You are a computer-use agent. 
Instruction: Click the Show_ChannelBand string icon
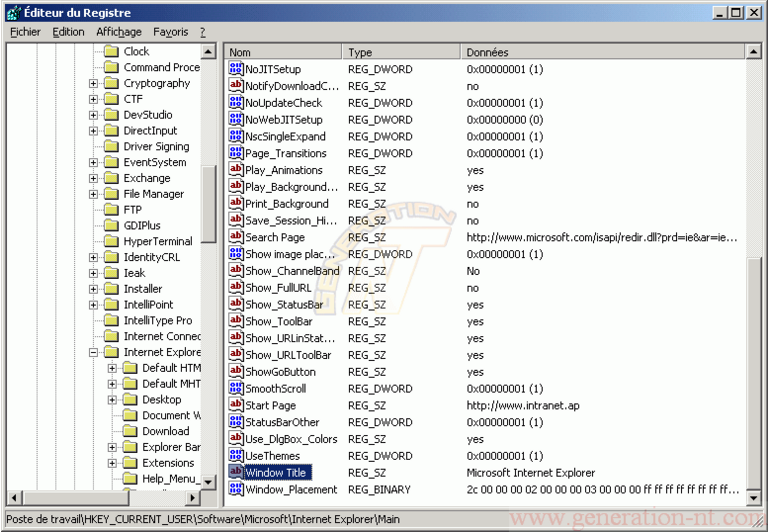click(x=236, y=270)
